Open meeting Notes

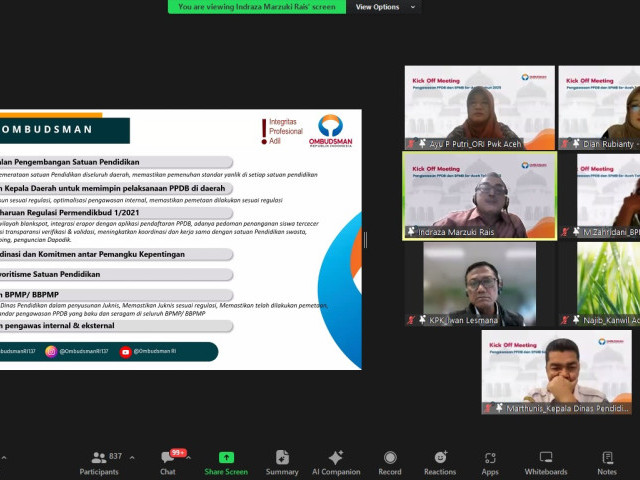click(x=607, y=462)
